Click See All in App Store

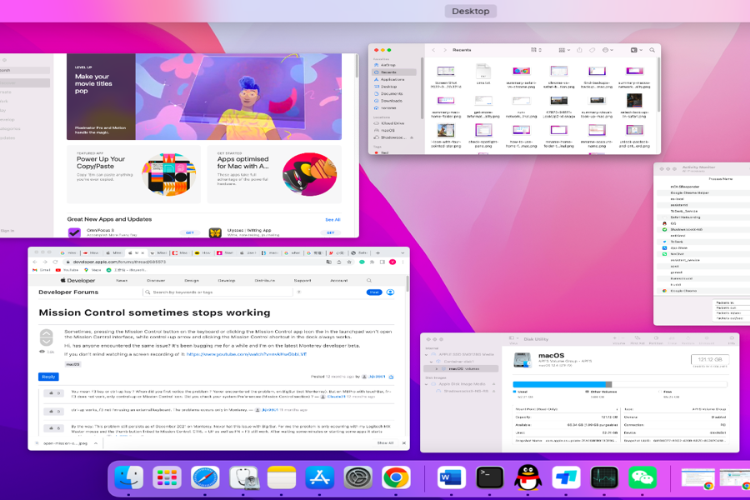click(x=332, y=220)
